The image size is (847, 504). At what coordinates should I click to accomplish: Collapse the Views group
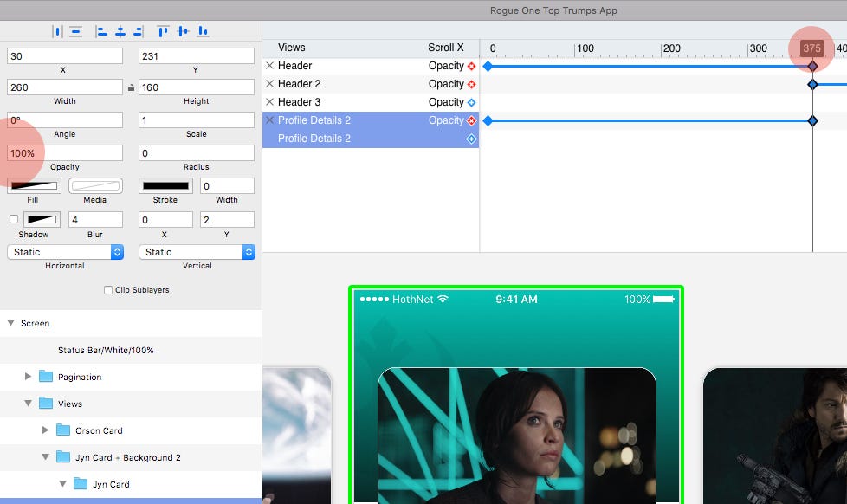28,403
